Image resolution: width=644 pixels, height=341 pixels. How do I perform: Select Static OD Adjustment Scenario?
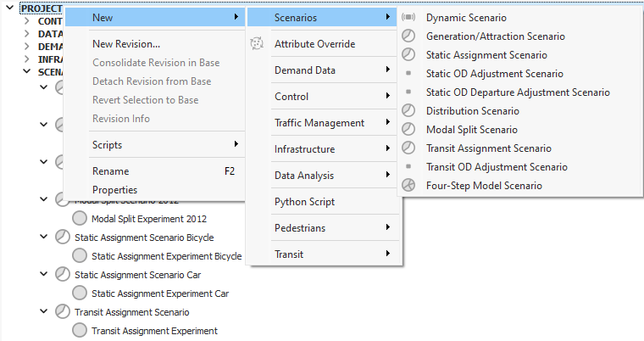coord(494,74)
